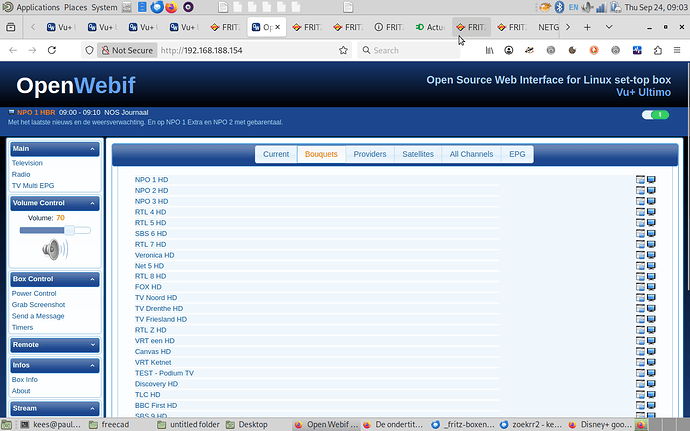The width and height of the screenshot is (690, 431).
Task: Open EPG icon for Discovery HD
Action: pyautogui.click(x=640, y=384)
